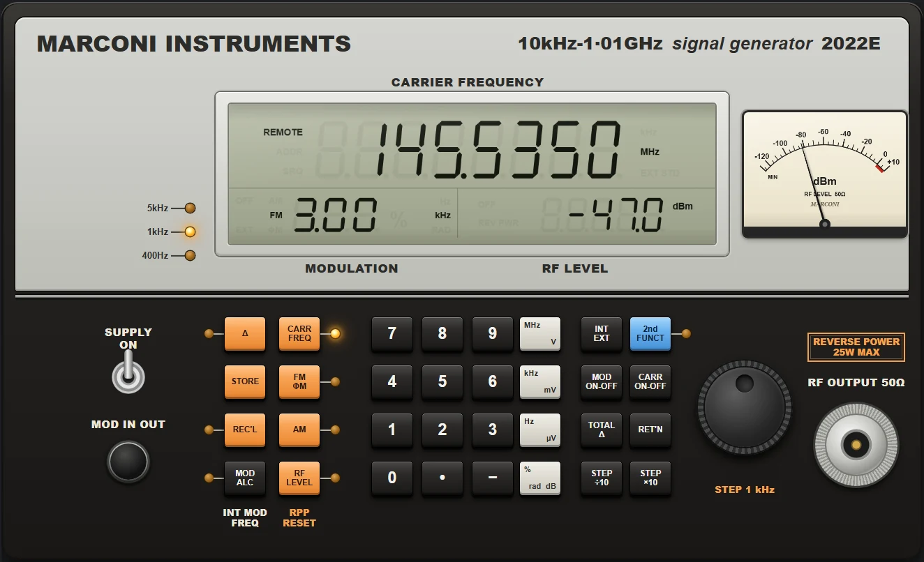
Task: Click the LED beside MOD ALC key
Action: point(209,478)
